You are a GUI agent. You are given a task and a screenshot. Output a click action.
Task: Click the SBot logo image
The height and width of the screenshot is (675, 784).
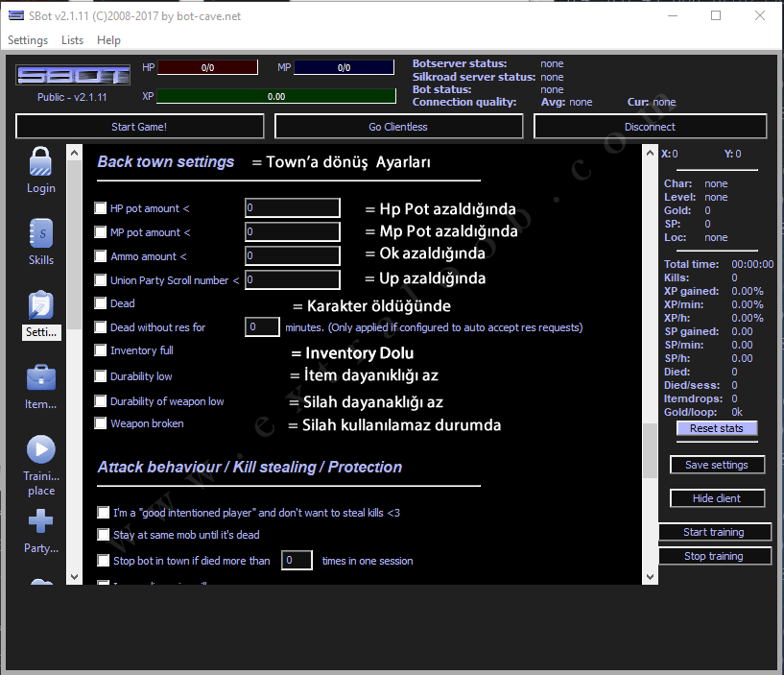73,75
